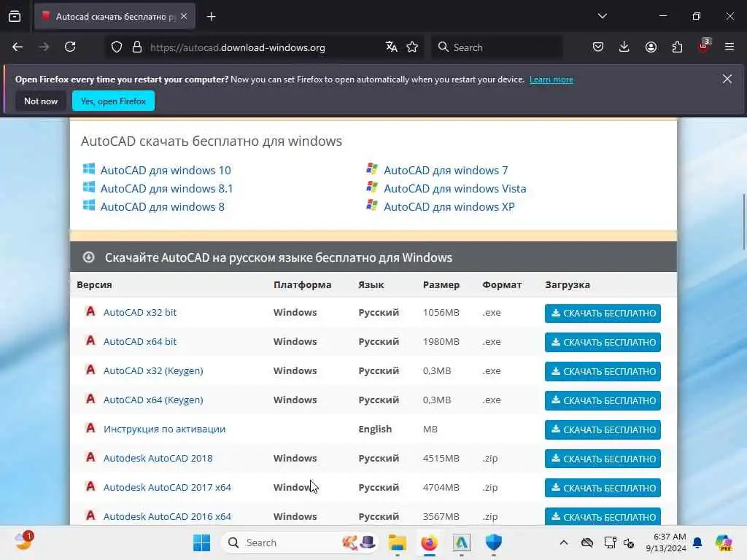Viewport: 747px width, 560px height.
Task: Click the Not now button
Action: click(41, 101)
